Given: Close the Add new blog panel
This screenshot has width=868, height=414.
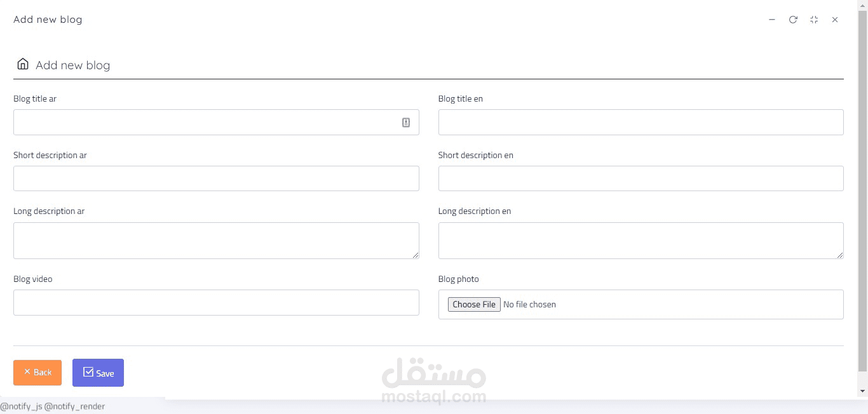Looking at the screenshot, I should click(835, 20).
